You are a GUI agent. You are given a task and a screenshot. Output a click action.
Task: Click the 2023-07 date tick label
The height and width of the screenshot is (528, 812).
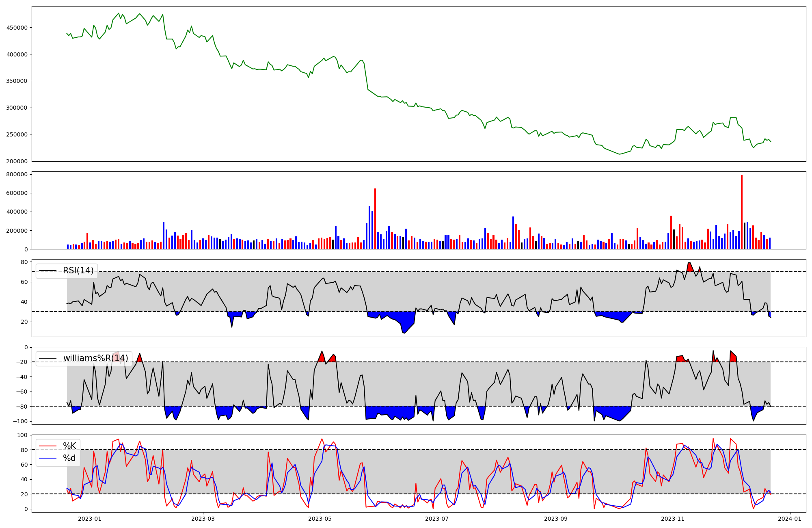tap(437, 519)
